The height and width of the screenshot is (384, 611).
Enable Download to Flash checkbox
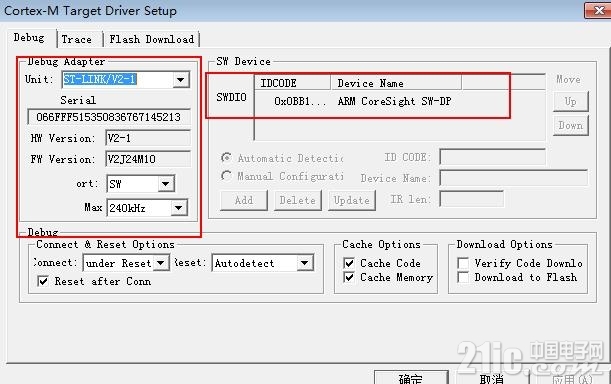point(463,277)
